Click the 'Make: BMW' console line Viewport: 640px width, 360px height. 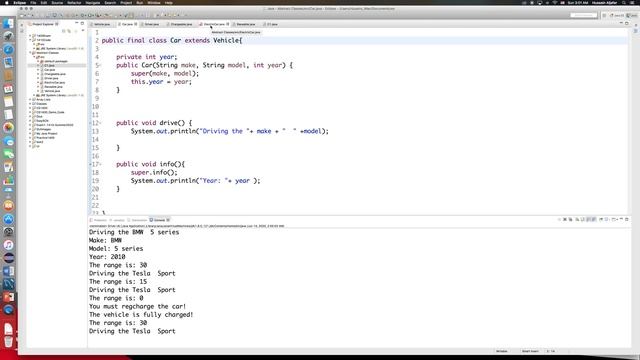click(x=105, y=240)
